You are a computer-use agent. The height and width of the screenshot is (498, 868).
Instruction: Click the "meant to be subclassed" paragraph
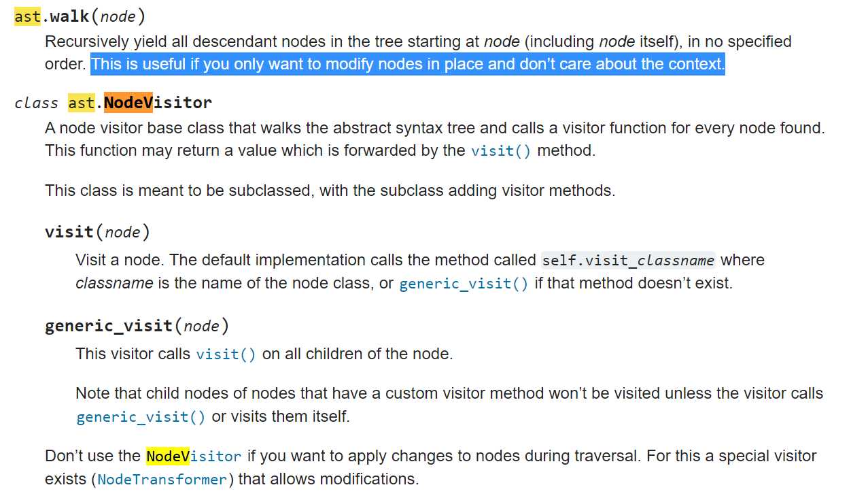tap(330, 190)
